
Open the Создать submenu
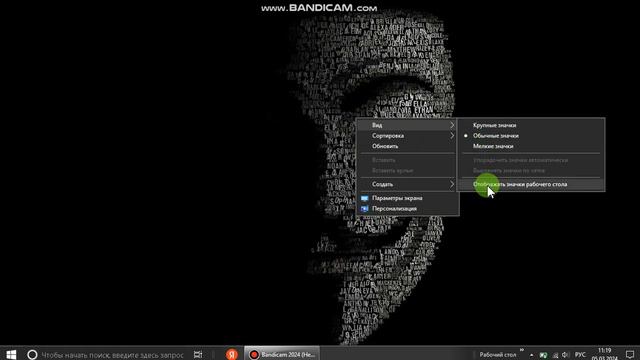(x=407, y=184)
